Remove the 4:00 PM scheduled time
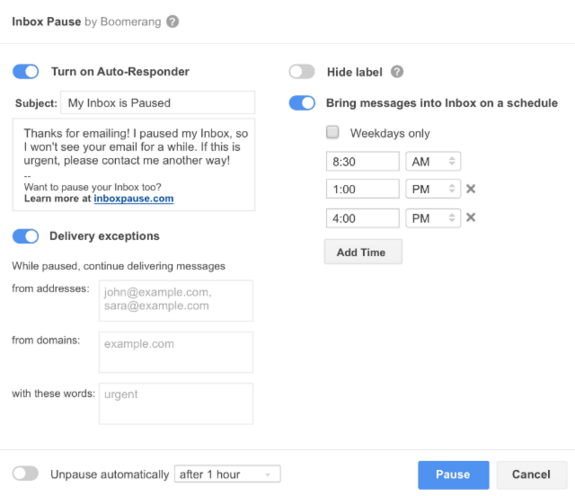The width and height of the screenshot is (575, 496). tap(471, 218)
